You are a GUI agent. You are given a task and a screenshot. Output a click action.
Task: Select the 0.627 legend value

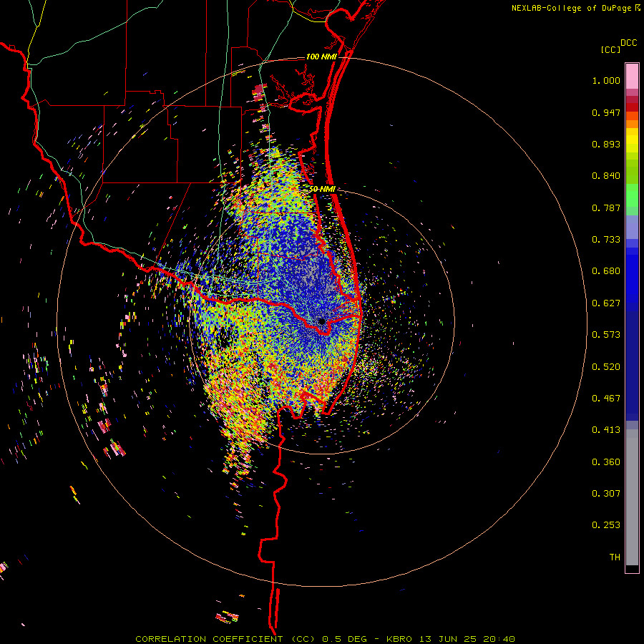point(606,303)
